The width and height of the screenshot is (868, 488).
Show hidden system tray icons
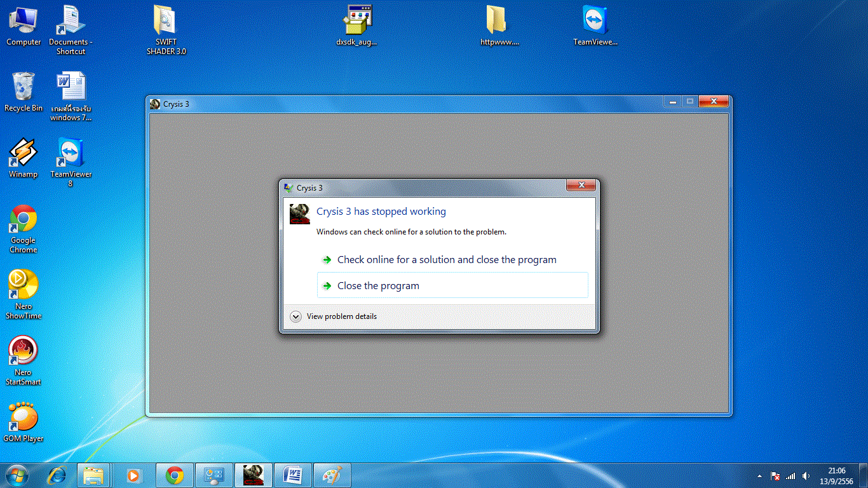[x=759, y=475]
